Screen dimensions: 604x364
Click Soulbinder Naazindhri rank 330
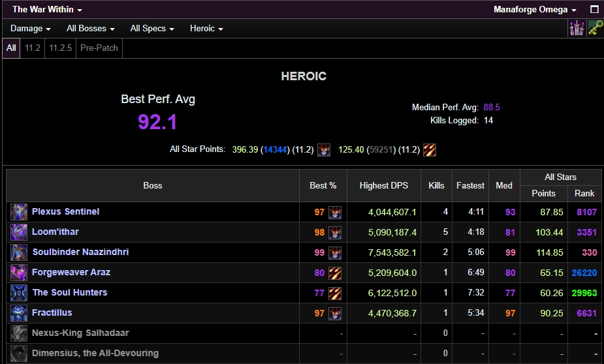click(x=590, y=253)
